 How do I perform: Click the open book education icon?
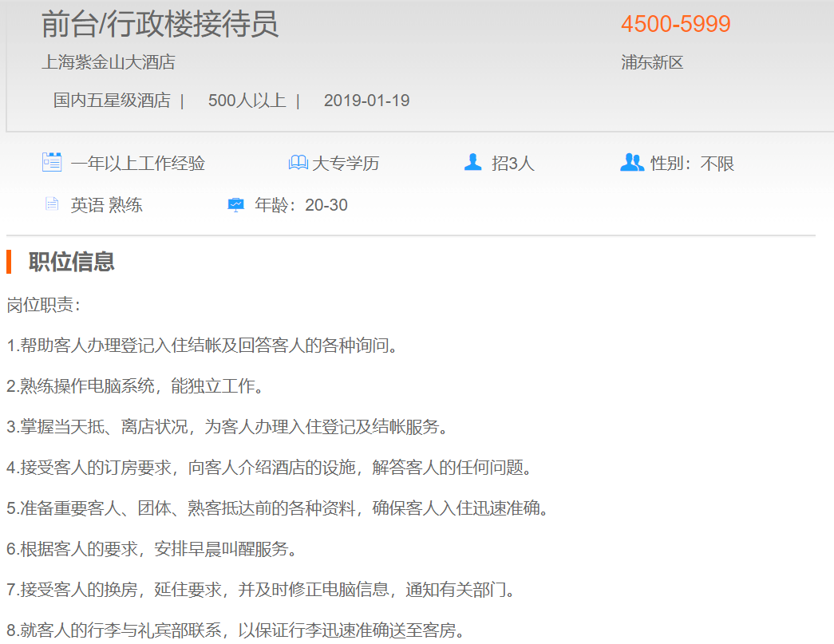(298, 163)
